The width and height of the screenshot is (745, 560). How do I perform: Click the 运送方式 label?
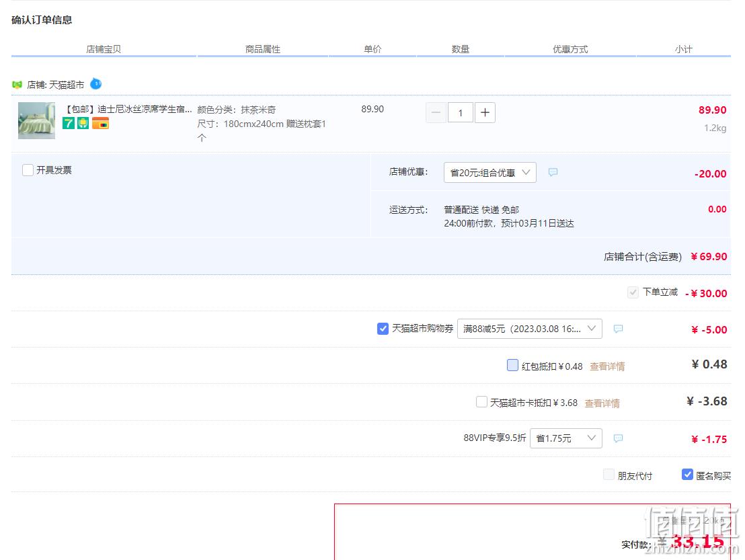click(408, 210)
